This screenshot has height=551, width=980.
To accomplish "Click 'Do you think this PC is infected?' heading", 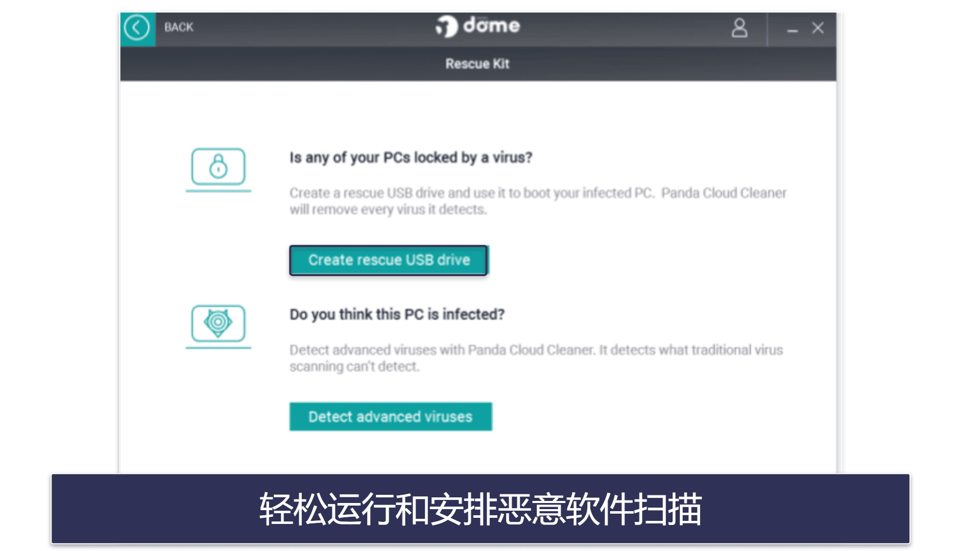I will click(x=397, y=315).
